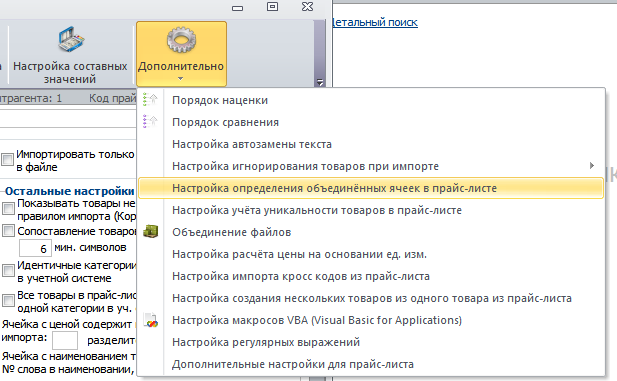Click the ribbon scroll-down arrow button
The width and height of the screenshot is (617, 381).
click(x=320, y=82)
